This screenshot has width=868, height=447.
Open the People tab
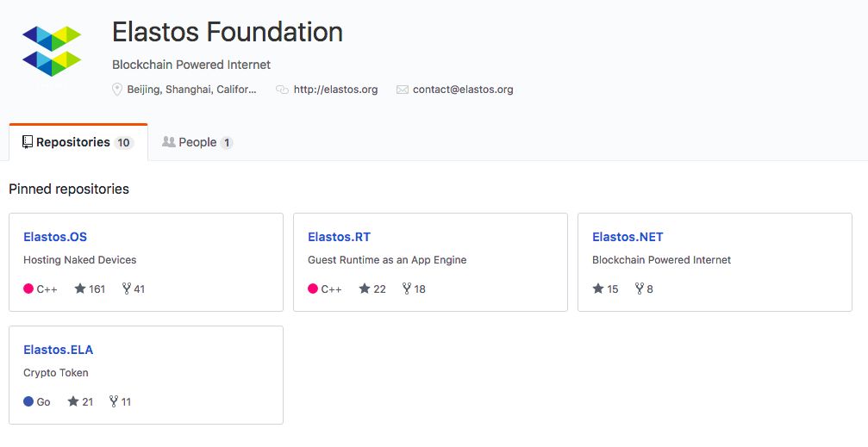pyautogui.click(x=197, y=142)
